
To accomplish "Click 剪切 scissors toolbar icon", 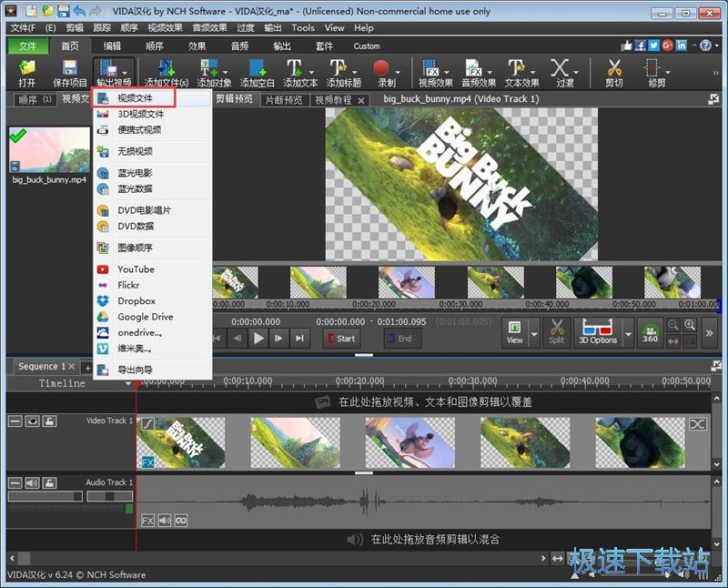I will click(x=613, y=74).
